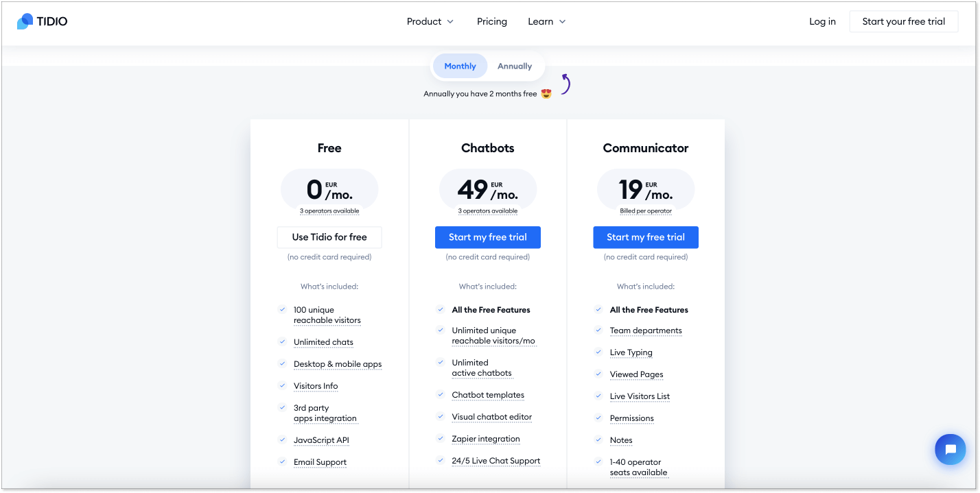Click checkmark icon next to Zapier integration
The height and width of the screenshot is (493, 980).
pyautogui.click(x=440, y=438)
